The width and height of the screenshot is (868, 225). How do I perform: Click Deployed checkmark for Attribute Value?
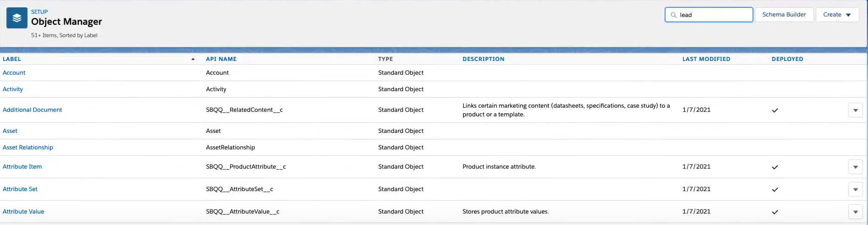tap(775, 212)
